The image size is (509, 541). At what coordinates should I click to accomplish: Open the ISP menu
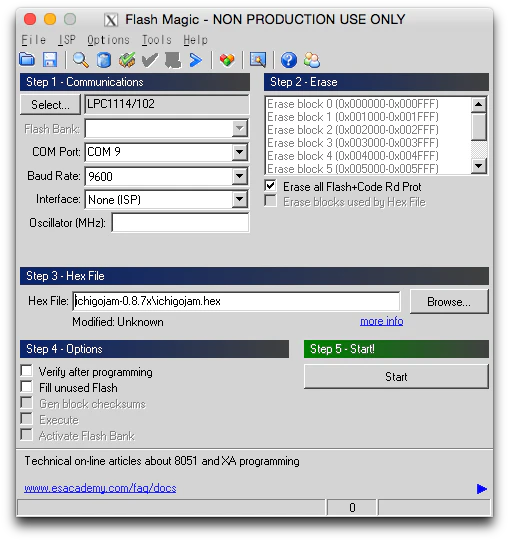click(x=67, y=40)
